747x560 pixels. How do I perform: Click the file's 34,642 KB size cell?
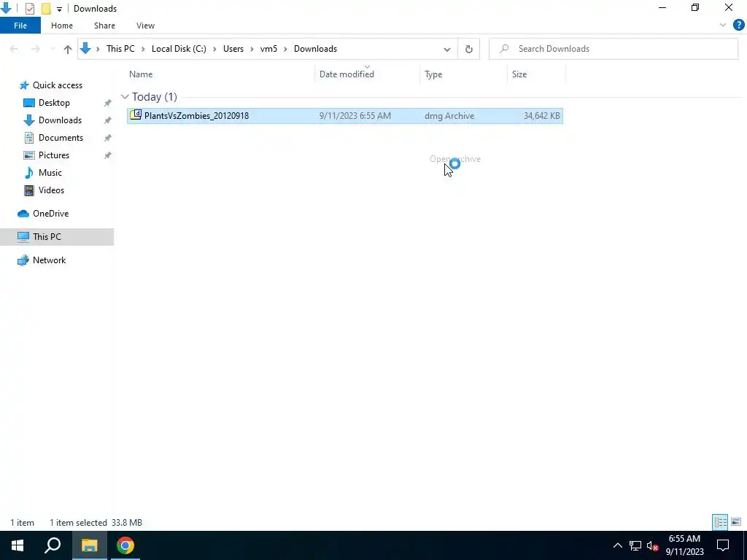click(x=542, y=116)
